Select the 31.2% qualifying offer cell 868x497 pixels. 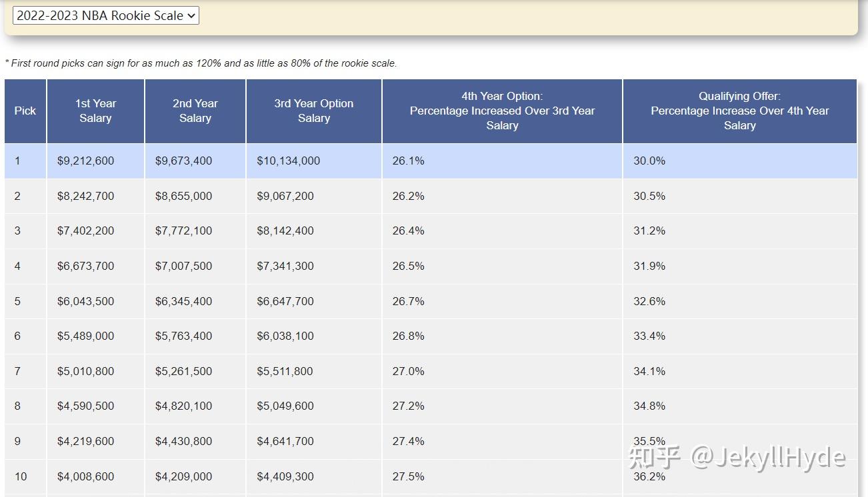tap(740, 231)
